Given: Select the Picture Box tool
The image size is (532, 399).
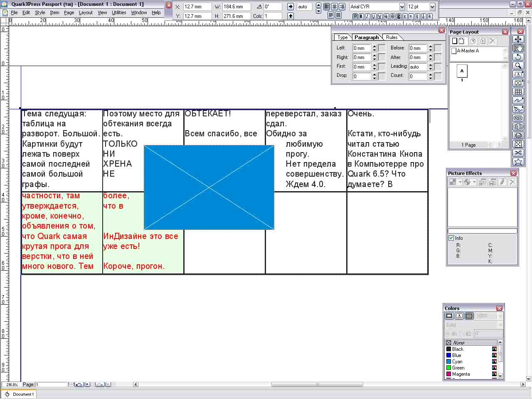Looking at the screenshot, I should [x=518, y=83].
